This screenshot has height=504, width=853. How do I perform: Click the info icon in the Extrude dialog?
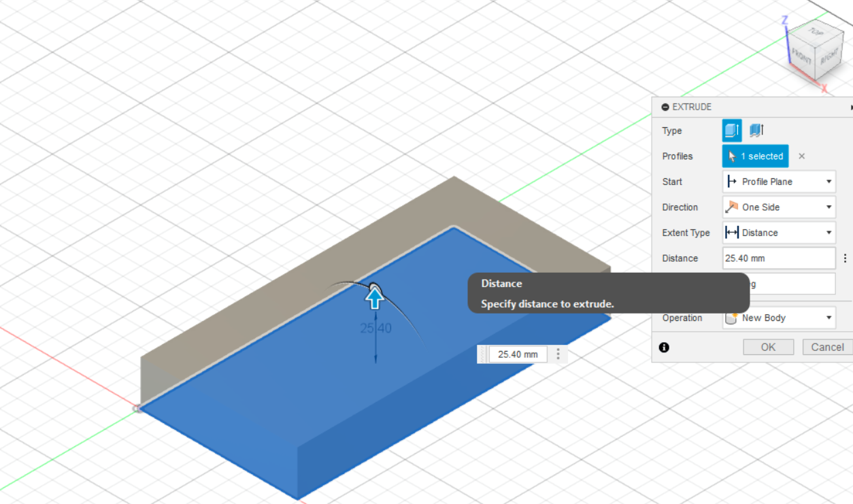click(x=664, y=347)
